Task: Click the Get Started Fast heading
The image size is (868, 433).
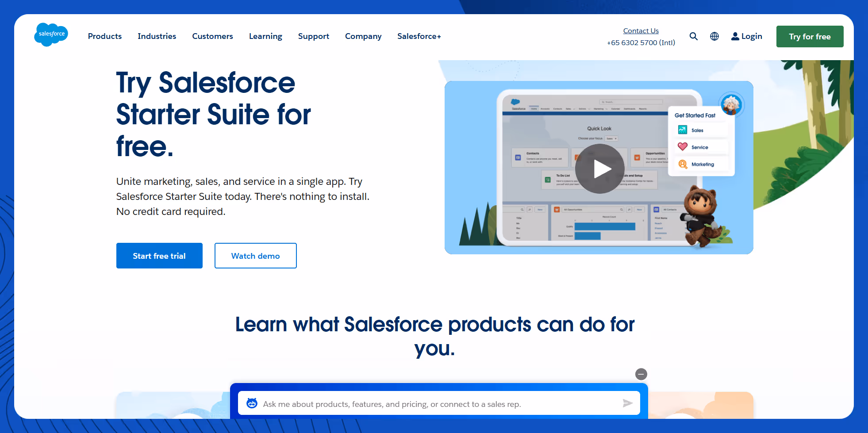Action: click(x=695, y=115)
